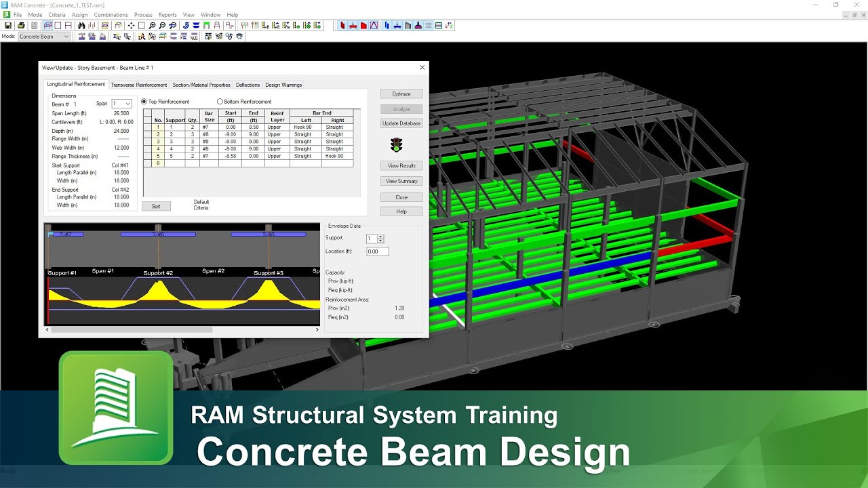Click the red column display icon

click(342, 26)
